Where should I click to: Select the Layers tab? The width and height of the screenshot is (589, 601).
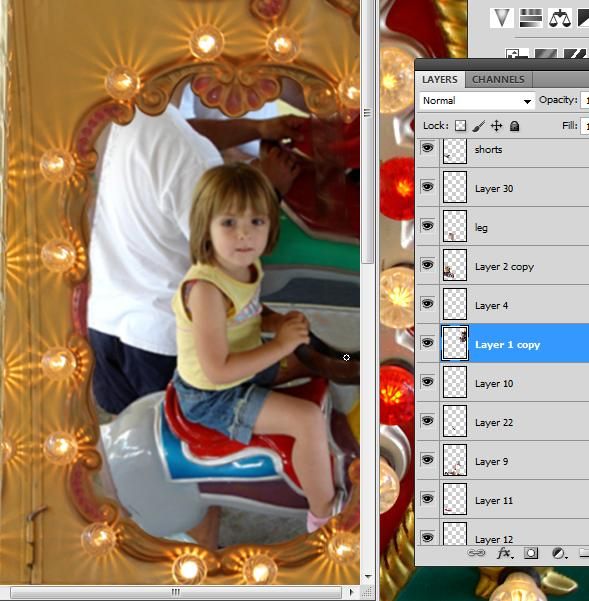tap(440, 79)
